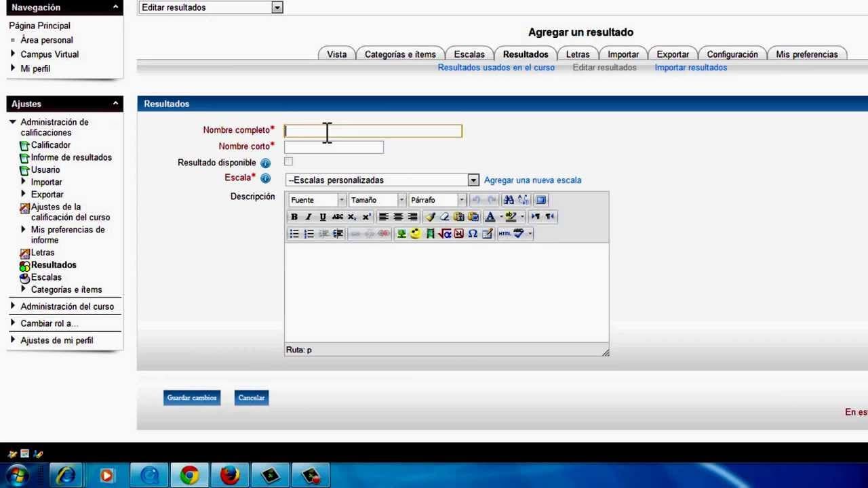Insert Moodle media icon
This screenshot has height=488, width=868.
tap(430, 234)
